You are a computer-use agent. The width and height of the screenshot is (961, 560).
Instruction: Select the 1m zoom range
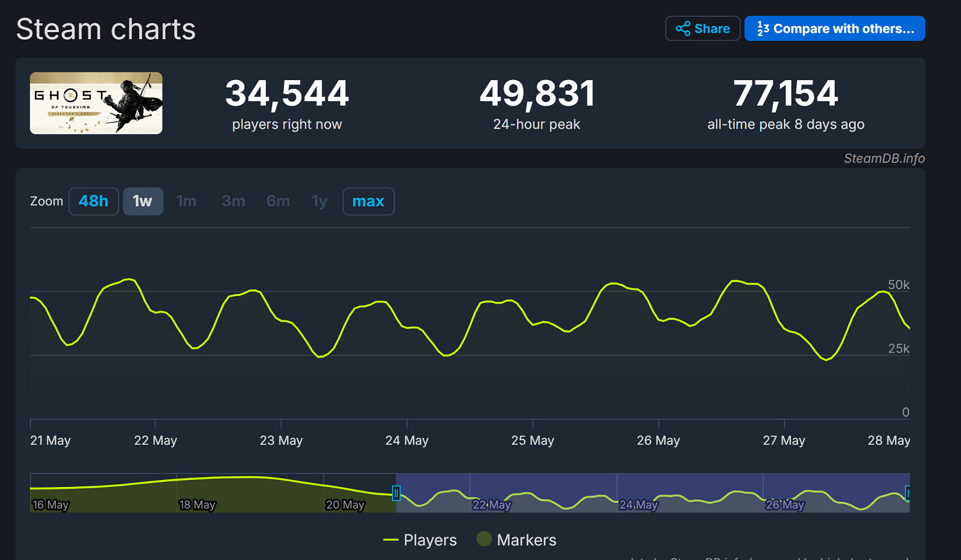tap(186, 201)
